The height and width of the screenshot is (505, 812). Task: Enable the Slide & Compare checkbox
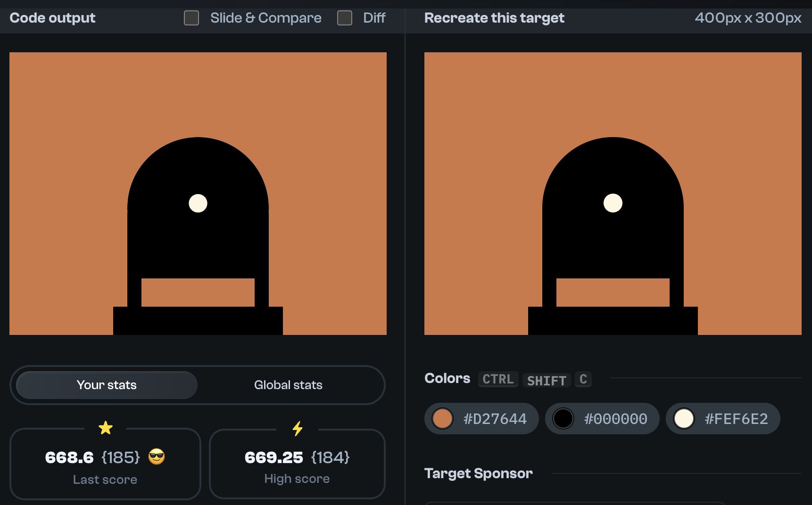[191, 18]
